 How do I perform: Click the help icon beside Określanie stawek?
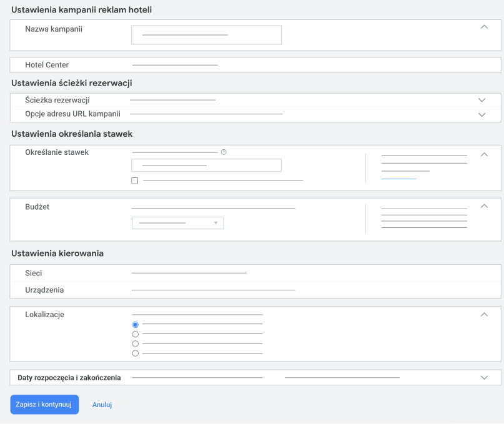[224, 152]
